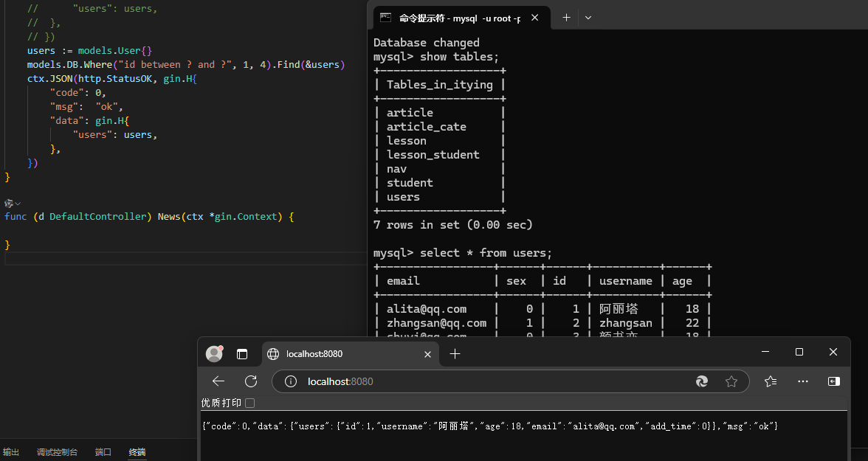Click 'show tables;' command in terminal
Image resolution: width=868 pixels, height=461 pixels.
tap(459, 57)
